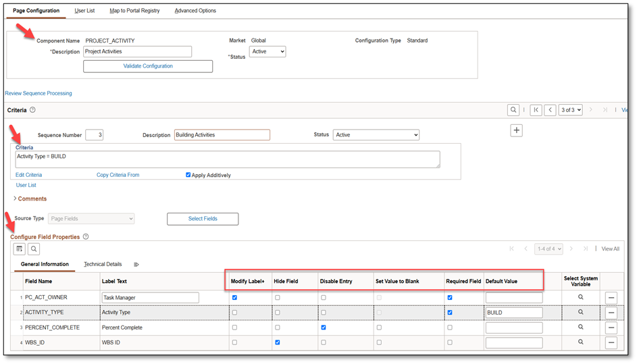
Task: Click the component Description input field
Action: point(137,51)
